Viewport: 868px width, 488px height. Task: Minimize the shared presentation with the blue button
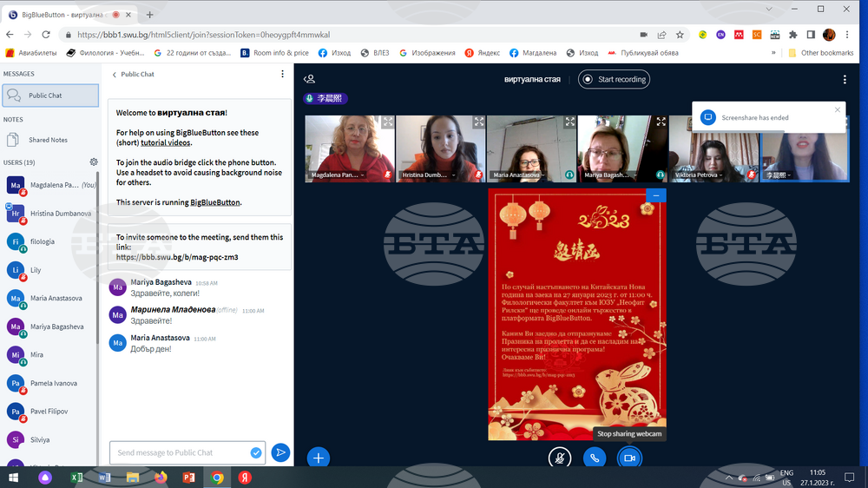pyautogui.click(x=656, y=196)
